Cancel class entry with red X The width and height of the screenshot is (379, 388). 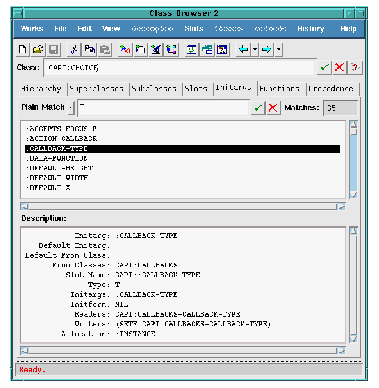click(x=339, y=68)
